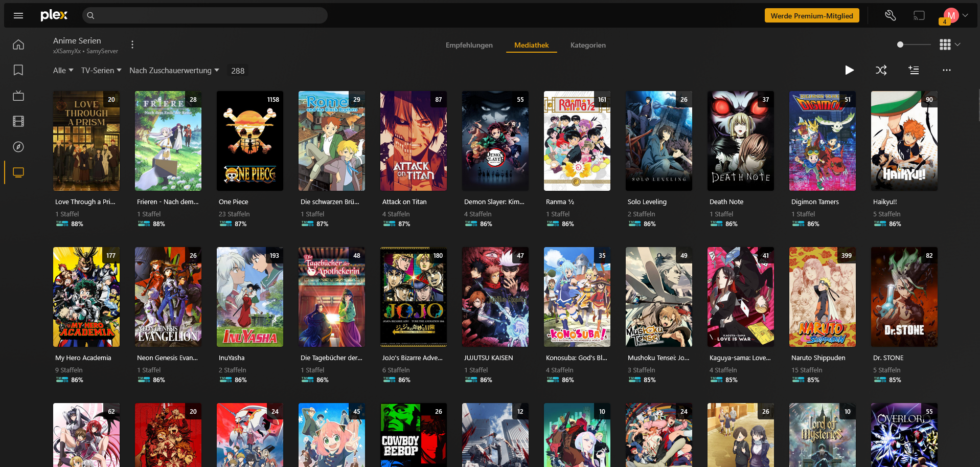Click "9 Staffeln" under My Hero Academia
Viewport: 980px width, 467px height.
69,370
